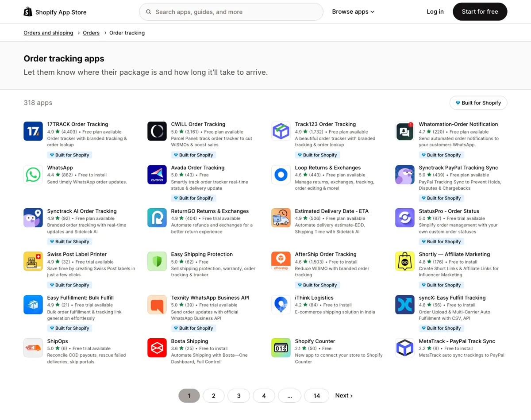The height and width of the screenshot is (420, 531).
Task: Open the Avada Order Tracking app icon
Action: (157, 175)
